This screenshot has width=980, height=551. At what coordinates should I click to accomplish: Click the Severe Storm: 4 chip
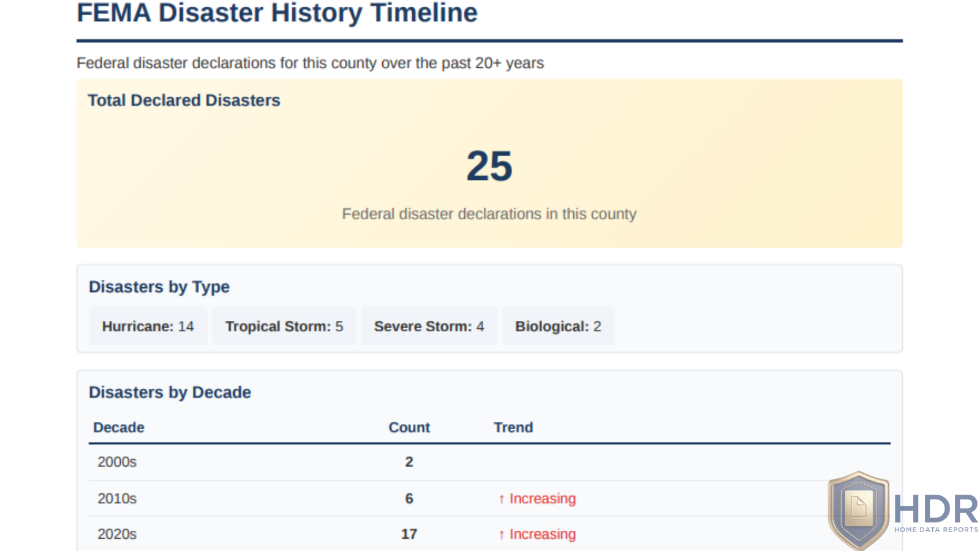coord(429,326)
